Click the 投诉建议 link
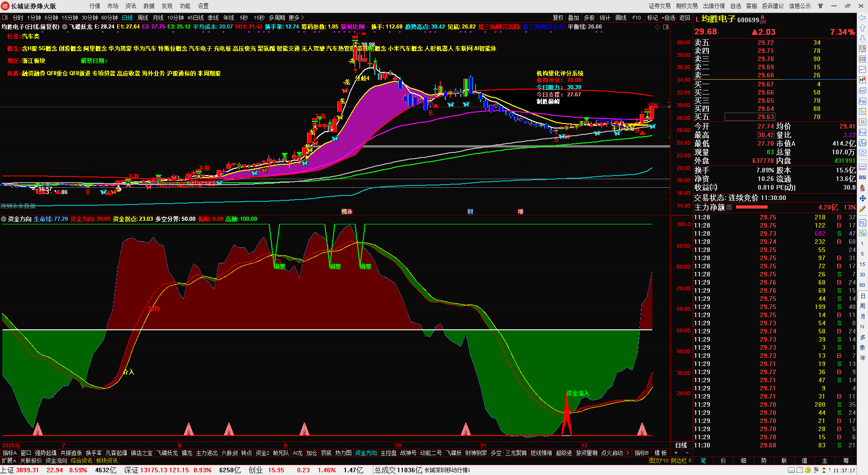The image size is (868, 475). [773, 6]
